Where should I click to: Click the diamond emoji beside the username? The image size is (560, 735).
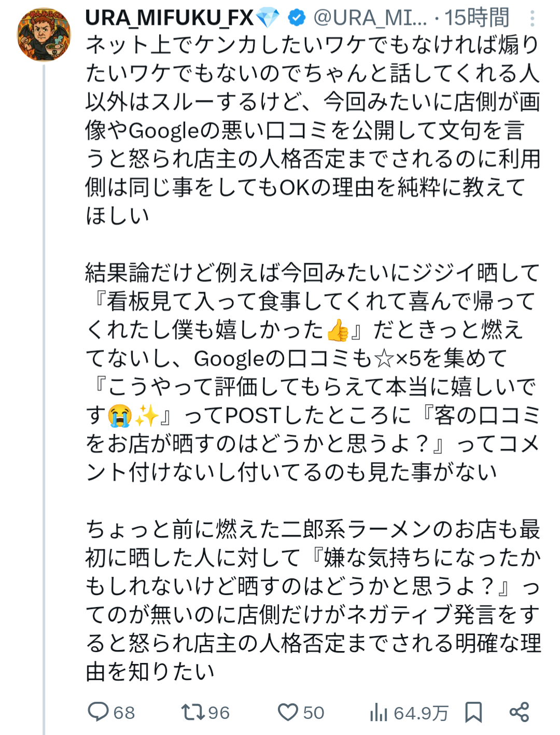(268, 18)
